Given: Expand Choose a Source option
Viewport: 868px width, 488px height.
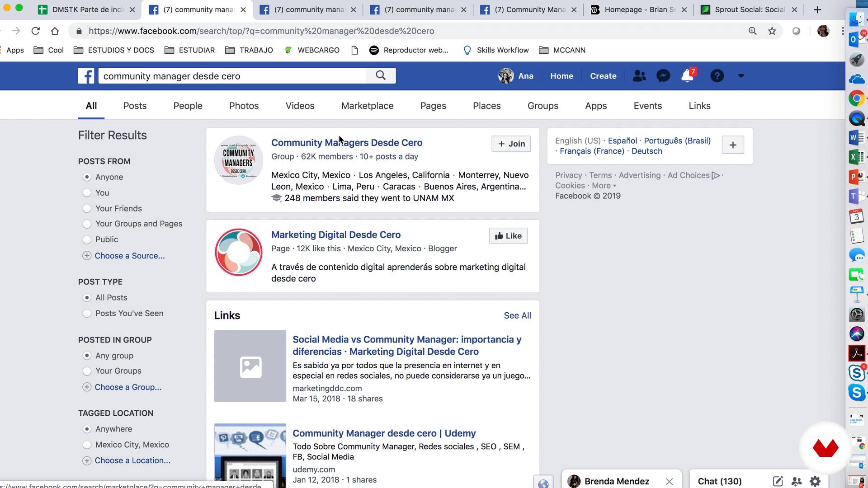Looking at the screenshot, I should [x=123, y=256].
